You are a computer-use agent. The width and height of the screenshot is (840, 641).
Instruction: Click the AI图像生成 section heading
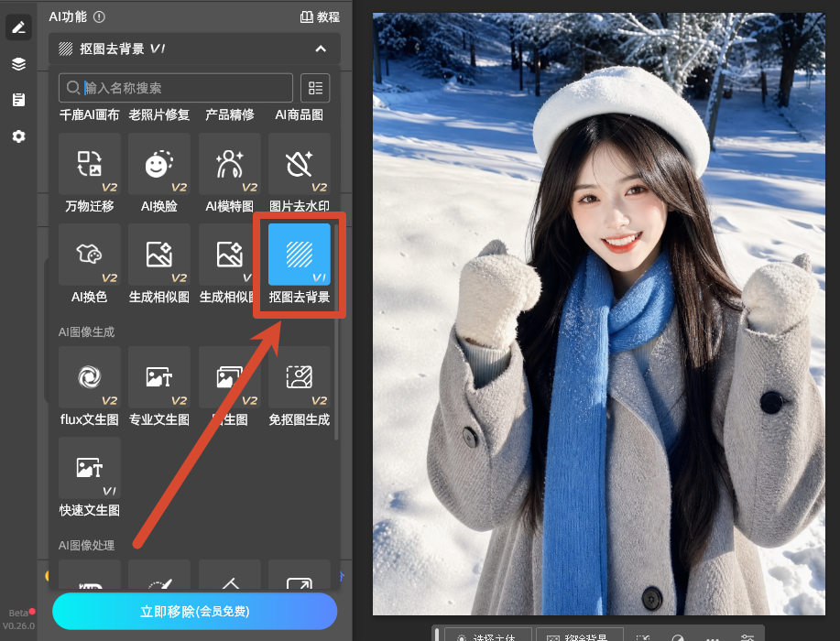[x=86, y=332]
